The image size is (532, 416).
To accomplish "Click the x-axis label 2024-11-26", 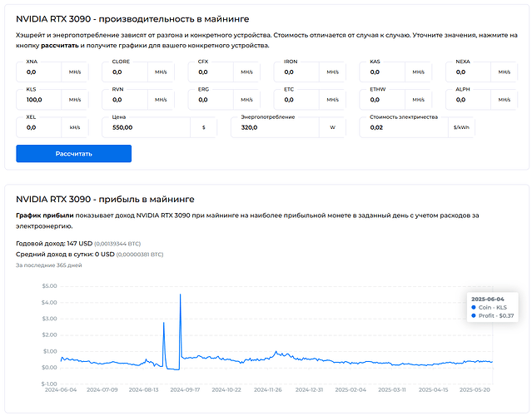I will coord(268,390).
